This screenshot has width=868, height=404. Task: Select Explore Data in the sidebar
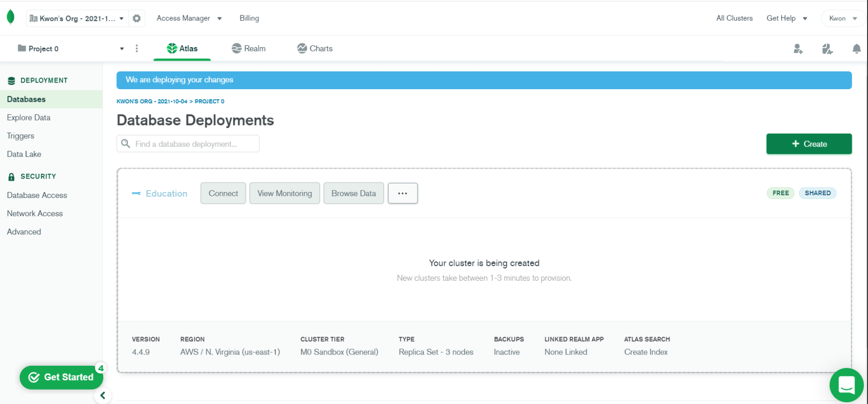(28, 118)
